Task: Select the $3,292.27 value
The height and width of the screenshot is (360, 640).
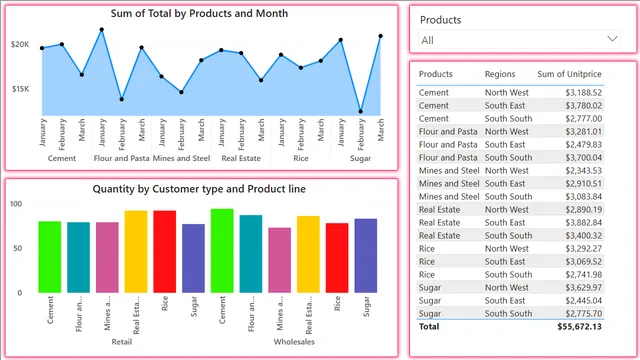Action: 583,249
